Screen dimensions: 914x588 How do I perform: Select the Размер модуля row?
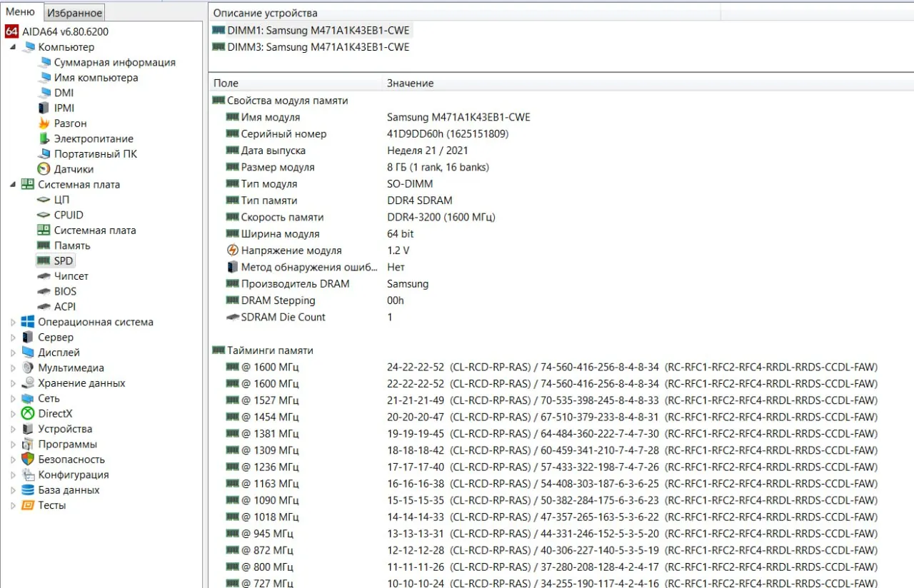click(x=561, y=167)
